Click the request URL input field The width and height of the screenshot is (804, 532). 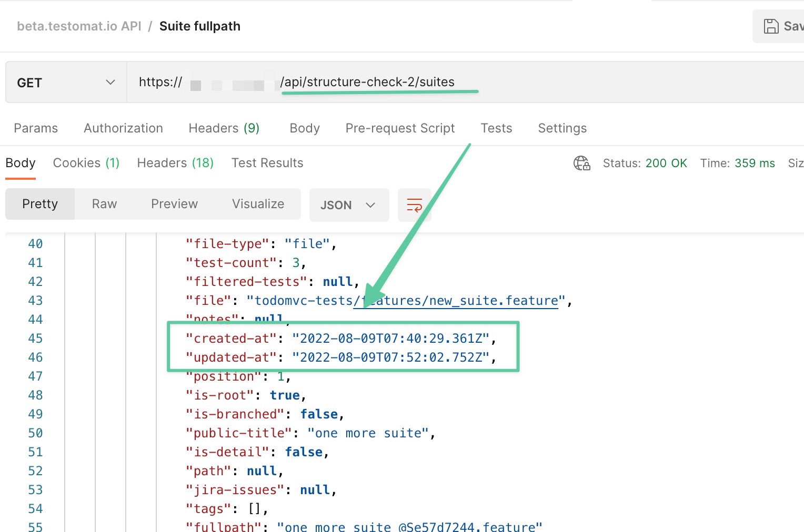pos(465,83)
